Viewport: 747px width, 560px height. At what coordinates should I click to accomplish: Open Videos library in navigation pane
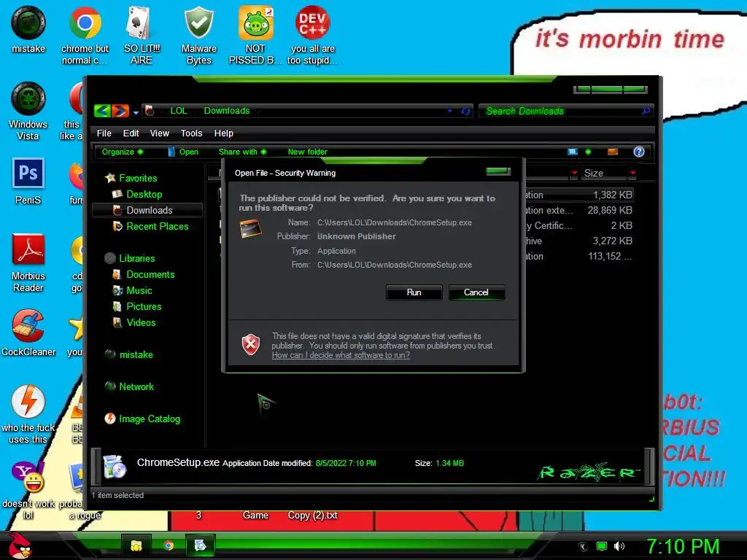tap(141, 323)
